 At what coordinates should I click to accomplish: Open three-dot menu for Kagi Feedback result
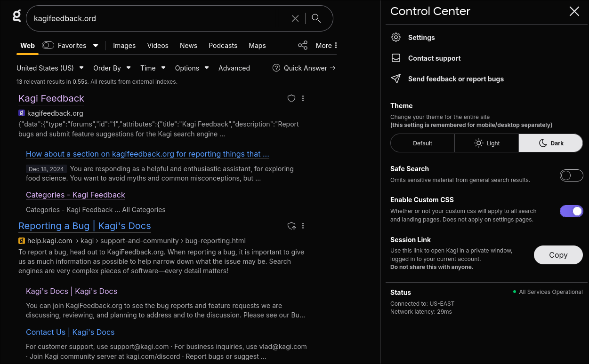pos(303,98)
